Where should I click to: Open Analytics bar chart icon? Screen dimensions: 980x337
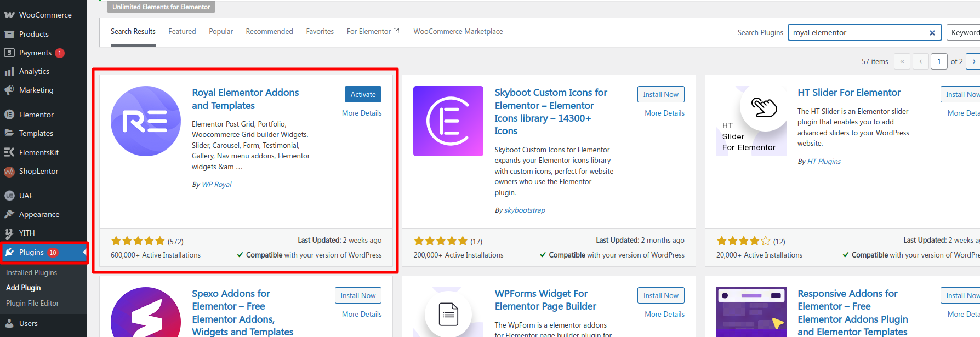pos(9,71)
